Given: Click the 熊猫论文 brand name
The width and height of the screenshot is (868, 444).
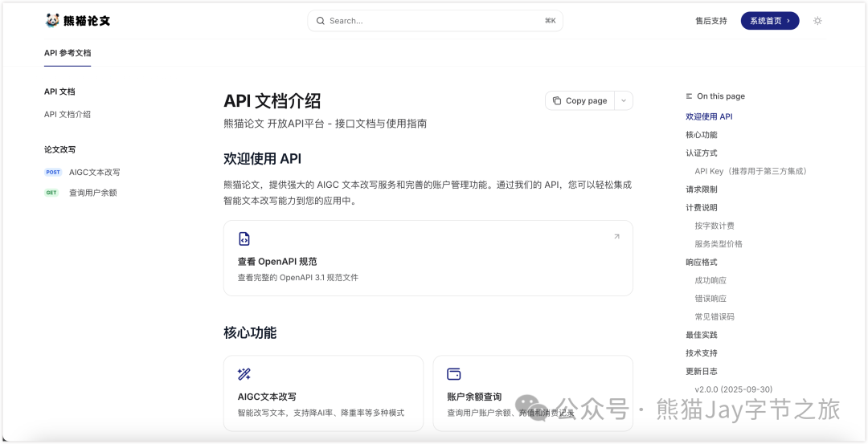Looking at the screenshot, I should coord(87,21).
